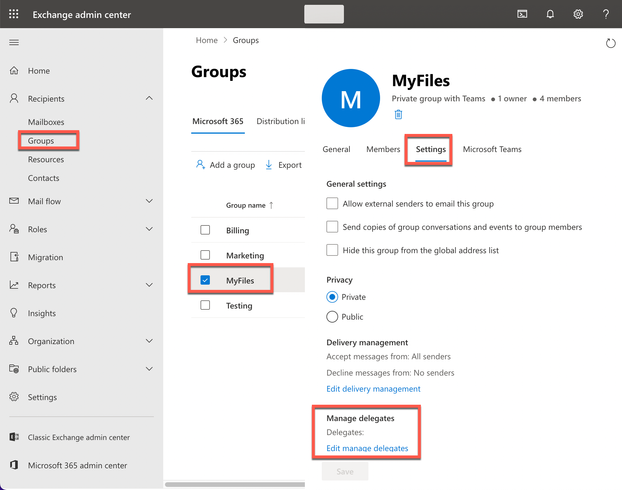Screen dimensions: 622x490
Task: Switch to the Distribution list tab
Action: click(x=280, y=121)
